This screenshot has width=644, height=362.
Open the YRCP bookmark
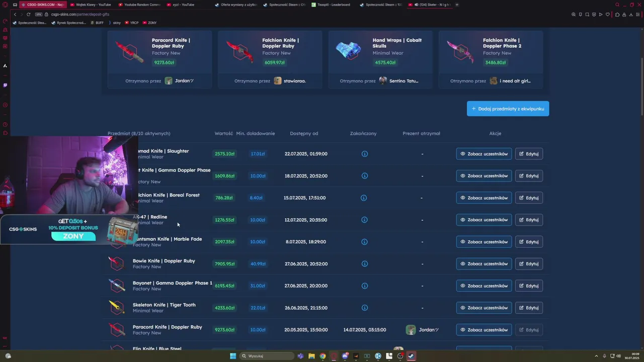click(132, 23)
